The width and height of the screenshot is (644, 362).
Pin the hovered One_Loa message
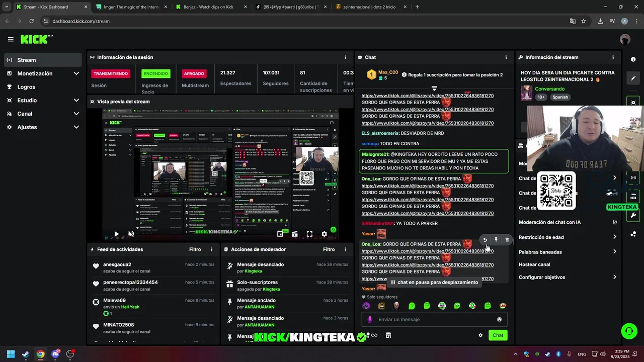click(496, 240)
